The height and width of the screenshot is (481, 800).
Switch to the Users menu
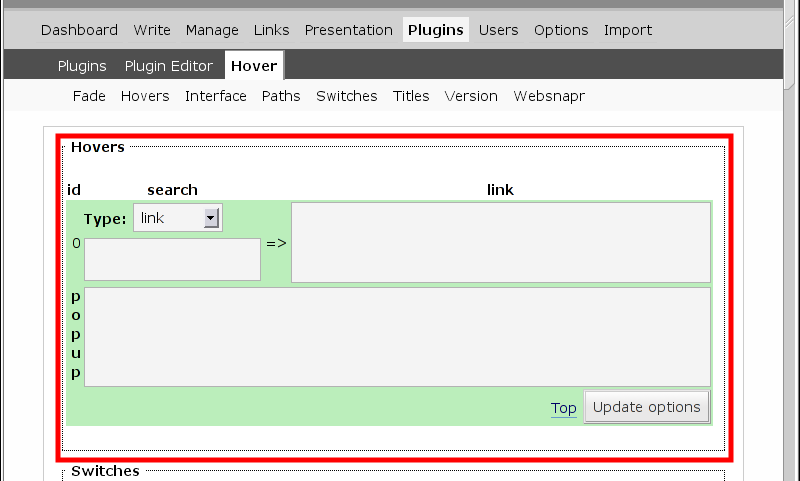499,30
